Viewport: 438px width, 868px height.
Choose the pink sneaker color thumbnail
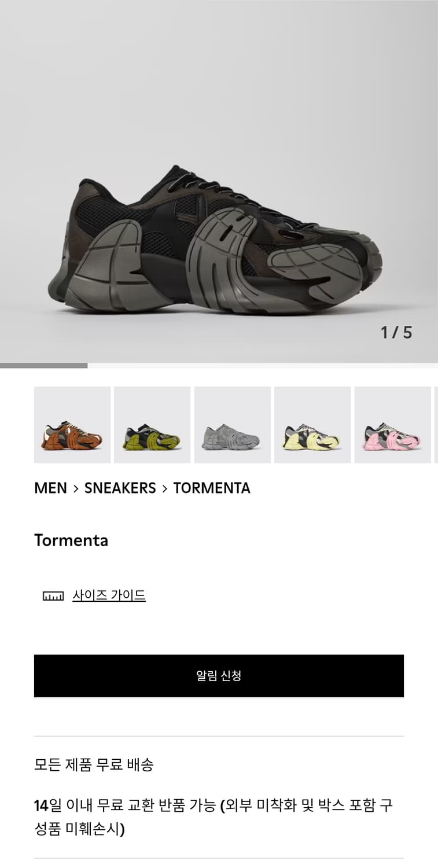coord(393,425)
